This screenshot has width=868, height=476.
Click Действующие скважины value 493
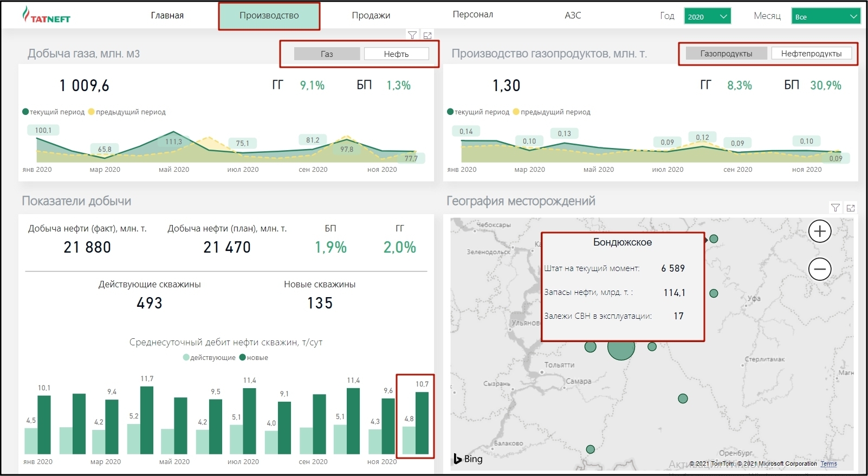(150, 303)
